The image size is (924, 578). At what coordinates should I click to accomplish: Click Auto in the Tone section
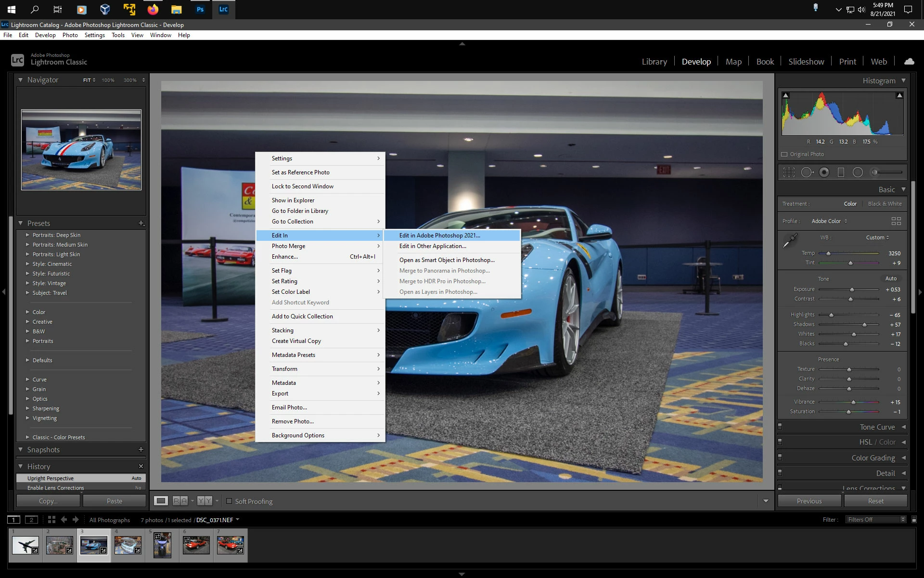coord(890,278)
